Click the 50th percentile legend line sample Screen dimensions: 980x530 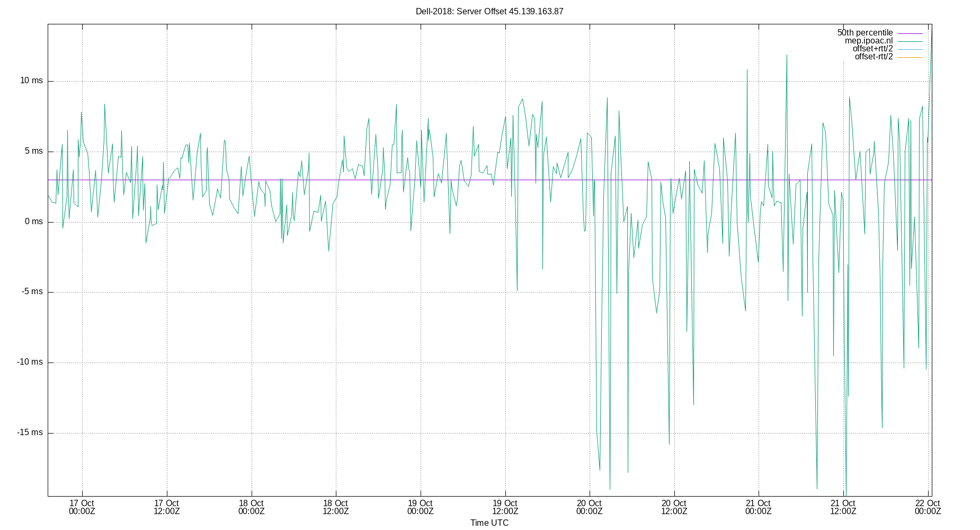coord(910,33)
